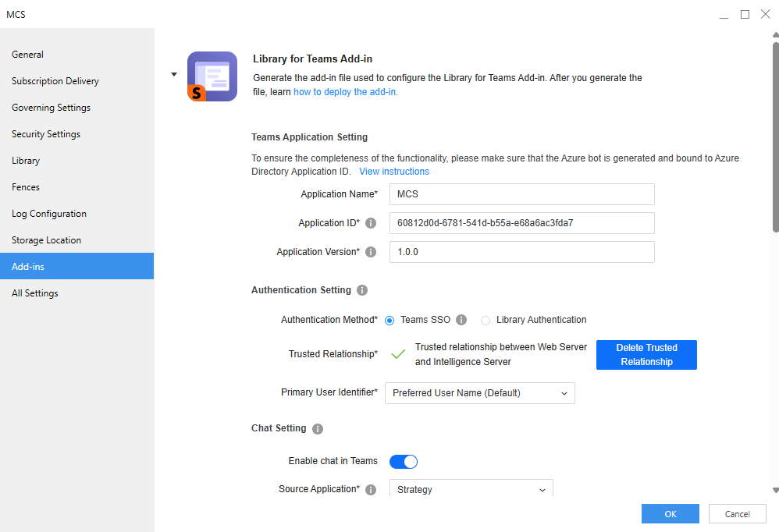This screenshot has width=779, height=532.
Task: Select the Library Authentication radio button
Action: click(x=486, y=320)
